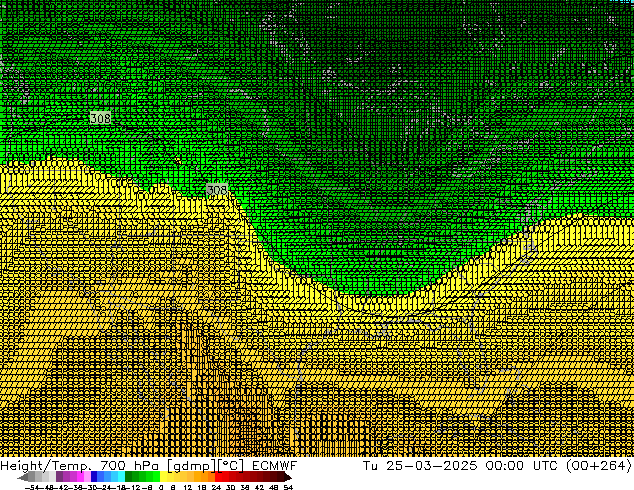Select the bright green legend swatch
Image resolution: width=634 pixels, height=490 pixels.
coord(156,476)
